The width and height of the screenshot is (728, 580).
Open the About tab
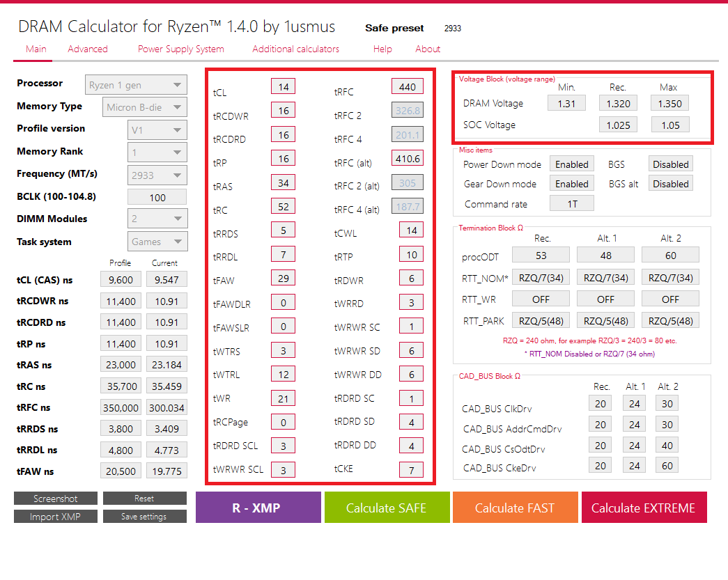(428, 49)
